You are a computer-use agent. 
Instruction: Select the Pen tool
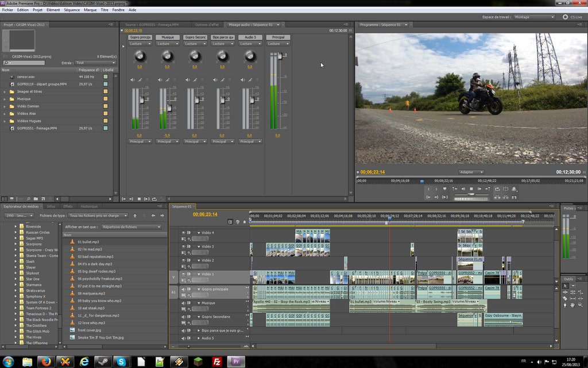click(565, 305)
